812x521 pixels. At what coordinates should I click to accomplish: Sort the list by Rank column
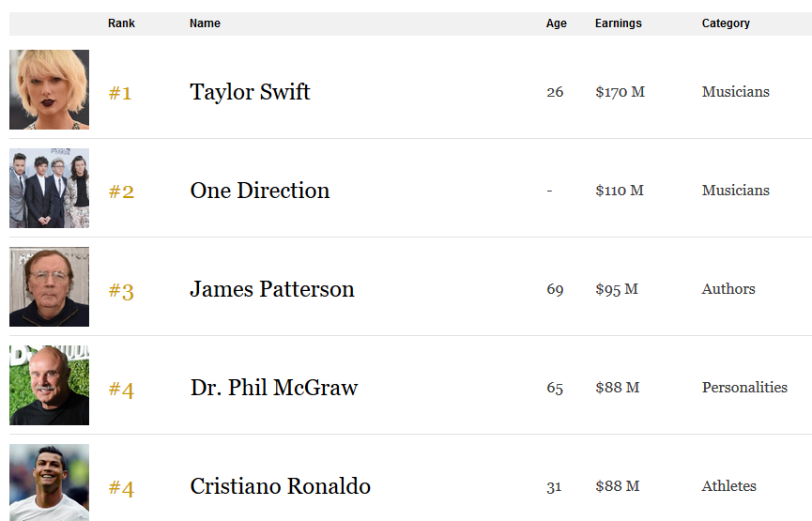click(x=121, y=23)
